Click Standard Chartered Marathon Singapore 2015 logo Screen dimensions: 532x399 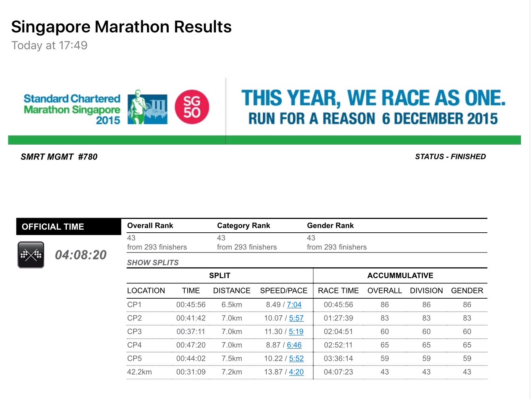(x=72, y=109)
